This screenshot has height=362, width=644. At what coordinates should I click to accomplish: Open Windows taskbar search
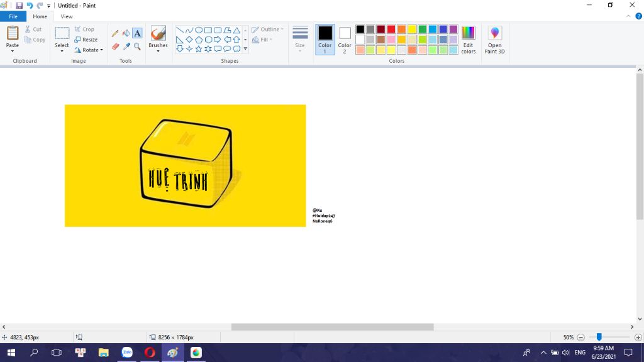pos(34,353)
